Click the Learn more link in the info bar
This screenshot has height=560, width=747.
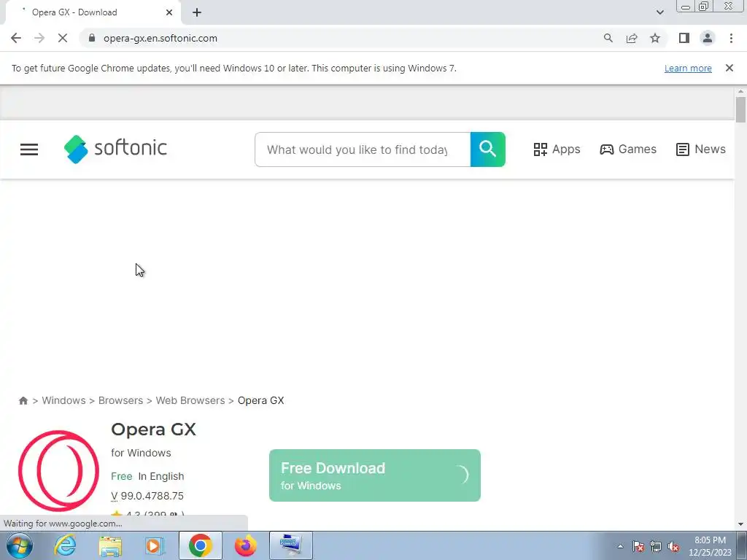[688, 68]
